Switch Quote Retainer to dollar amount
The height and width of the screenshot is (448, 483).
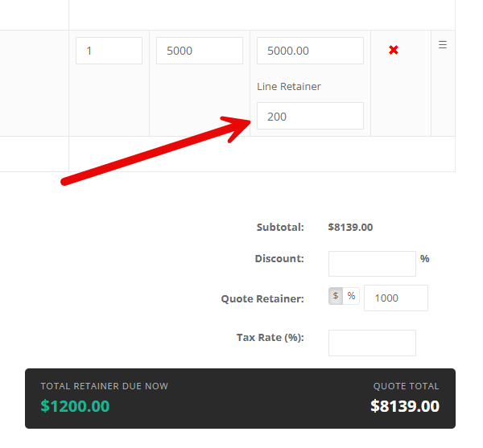pos(336,296)
